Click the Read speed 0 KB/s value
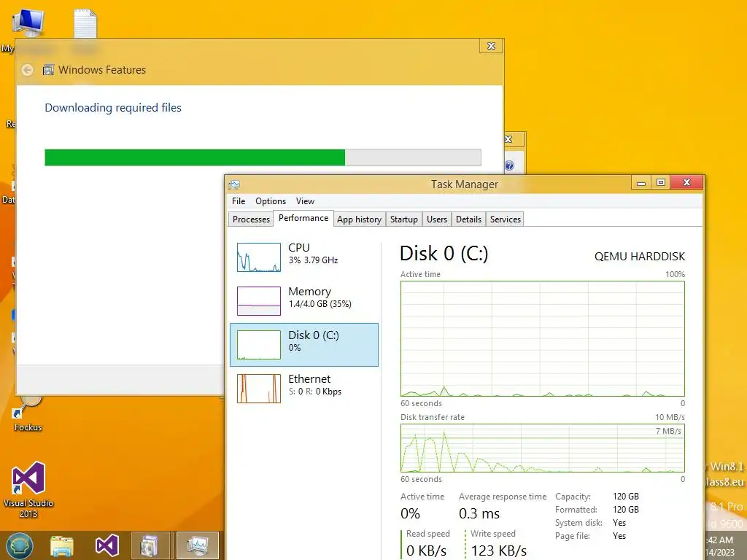Screen dimensions: 747x560 click(x=426, y=551)
